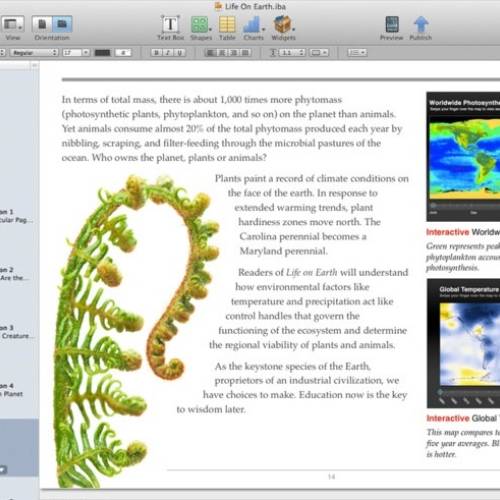Click the 'Green represents' caption text
This screenshot has height=500, width=500.
tap(463, 257)
